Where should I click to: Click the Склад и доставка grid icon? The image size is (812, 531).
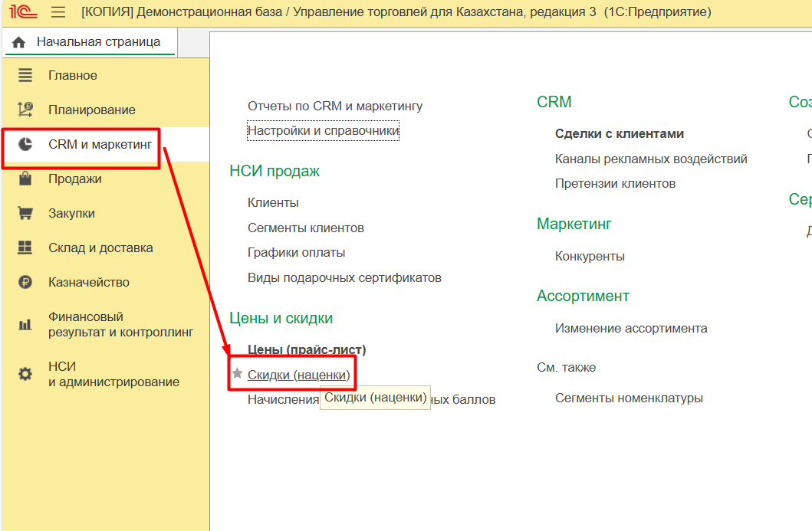(x=25, y=247)
